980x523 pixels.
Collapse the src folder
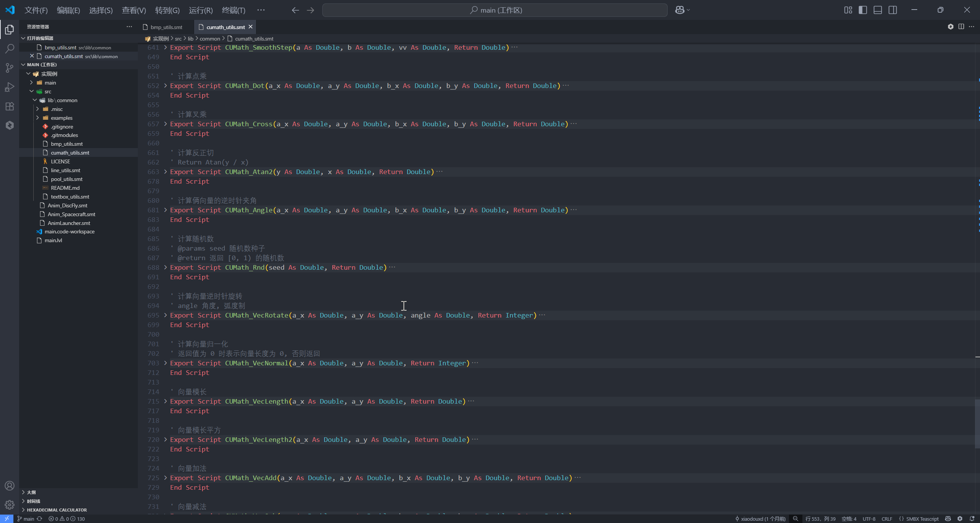pyautogui.click(x=78, y=91)
